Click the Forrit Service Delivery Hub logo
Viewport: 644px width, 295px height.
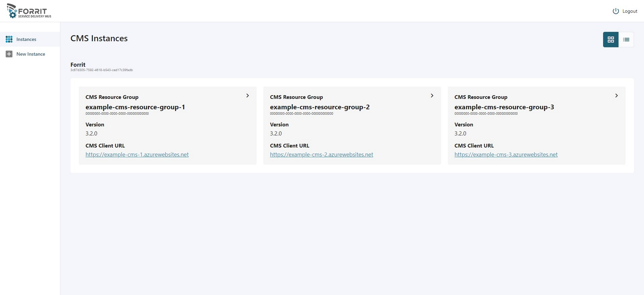tap(29, 11)
